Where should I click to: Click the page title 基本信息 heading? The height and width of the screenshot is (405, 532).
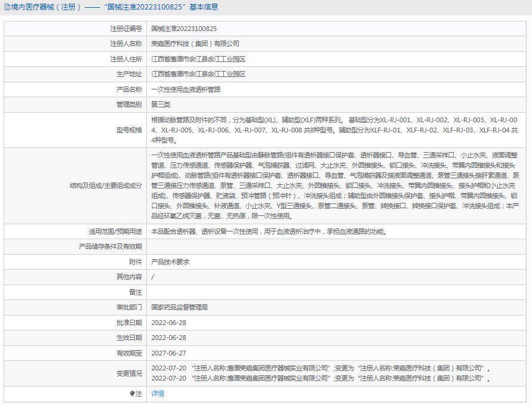(x=204, y=7)
